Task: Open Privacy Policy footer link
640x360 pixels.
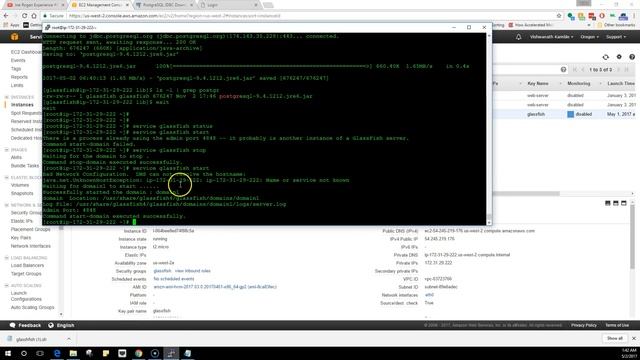Action: pyautogui.click(x=584, y=325)
